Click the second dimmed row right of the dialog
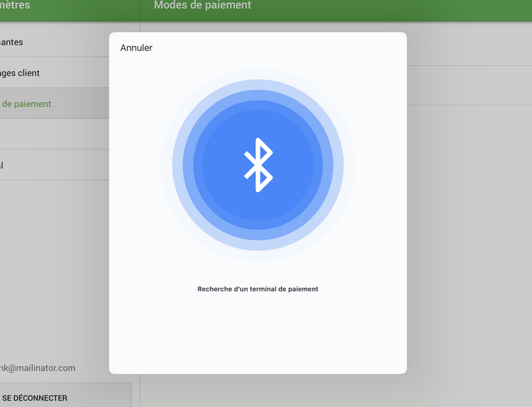This screenshot has width=532, height=407. (x=468, y=85)
